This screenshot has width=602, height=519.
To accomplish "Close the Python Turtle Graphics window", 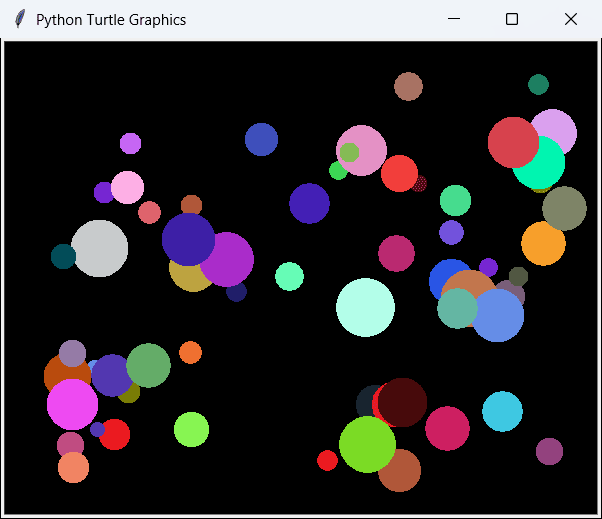I will pos(571,19).
